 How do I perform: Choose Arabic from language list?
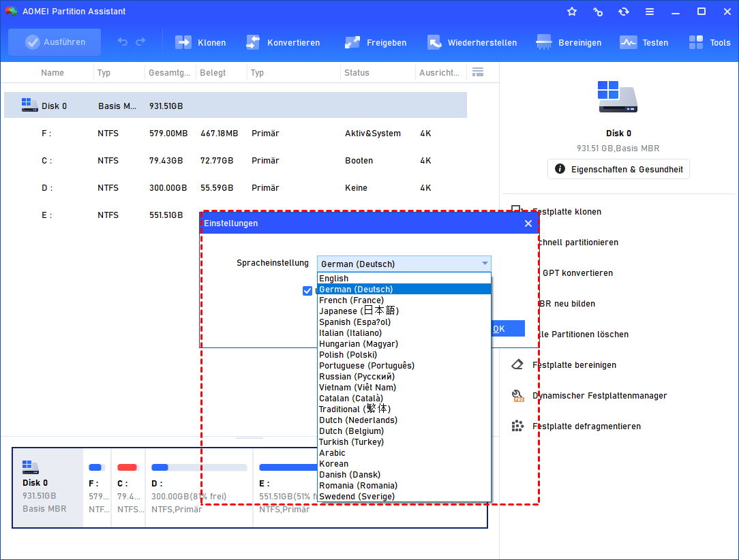(404, 452)
